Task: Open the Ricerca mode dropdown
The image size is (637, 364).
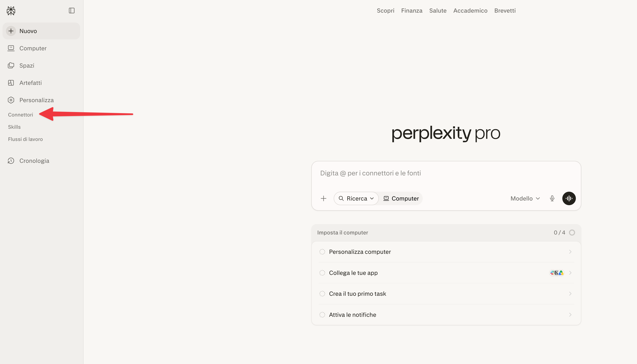Action: [x=356, y=198]
